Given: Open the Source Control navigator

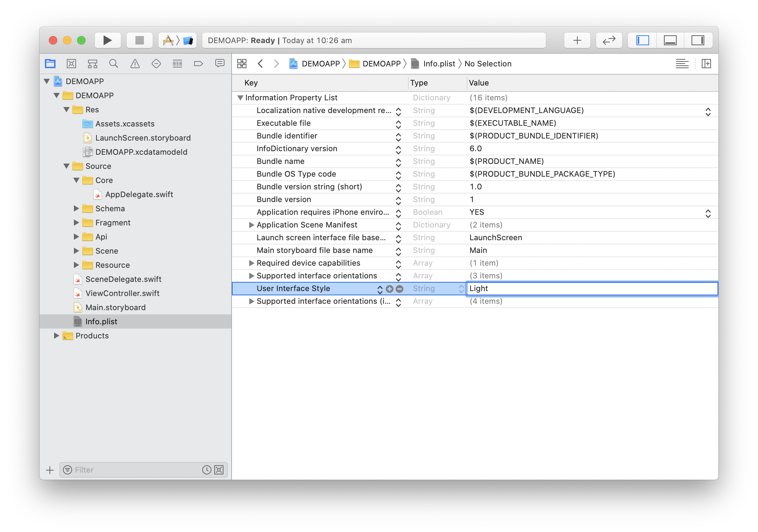Looking at the screenshot, I should click(71, 64).
